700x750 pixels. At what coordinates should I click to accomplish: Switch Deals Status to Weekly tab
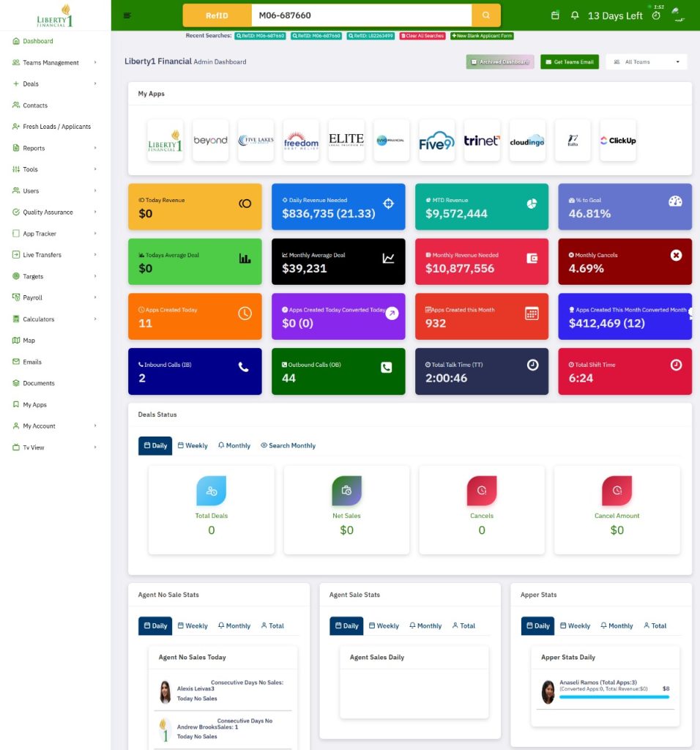[x=193, y=446]
